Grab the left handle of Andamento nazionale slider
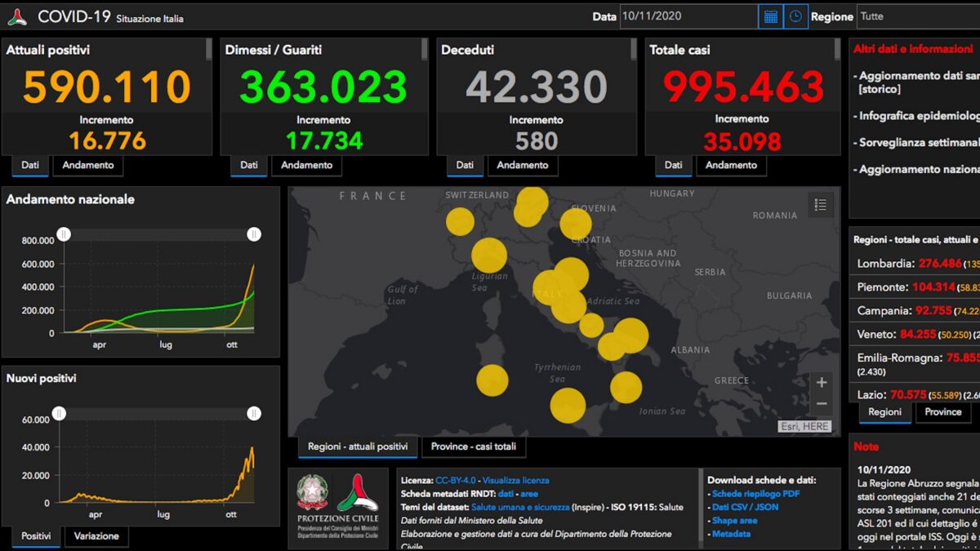The width and height of the screenshot is (980, 551). click(64, 234)
